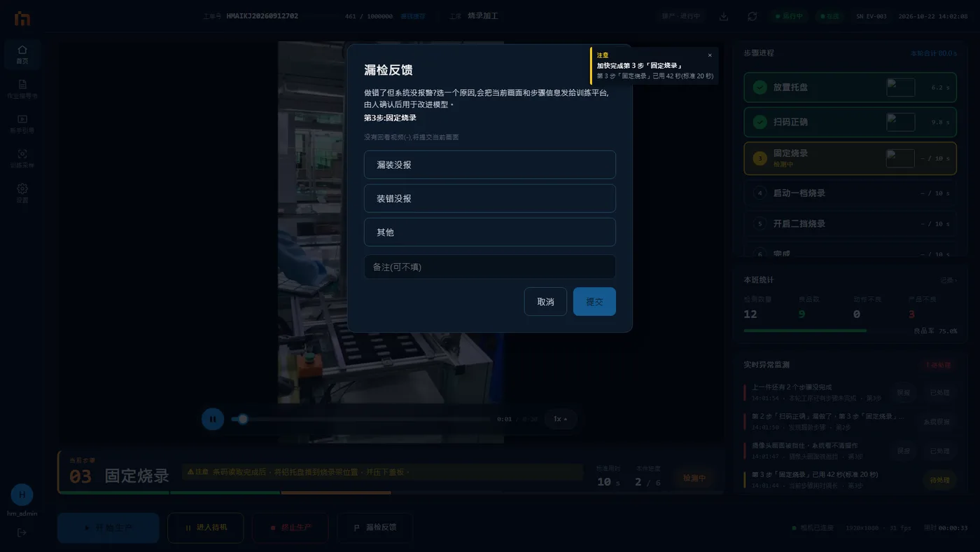Click the refresh sync icon in header
Image resolution: width=980 pixels, height=552 pixels.
click(x=752, y=16)
